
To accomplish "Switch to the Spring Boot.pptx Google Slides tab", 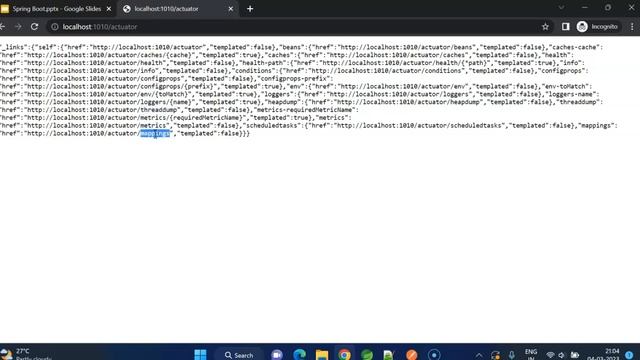I will click(56, 9).
